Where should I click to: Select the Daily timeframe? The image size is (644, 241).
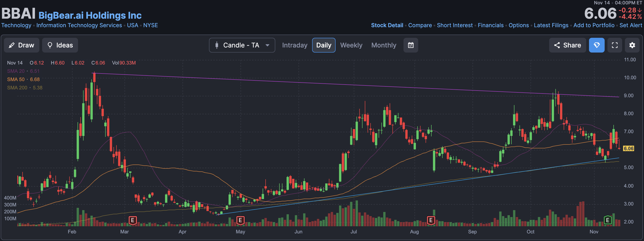coord(324,45)
